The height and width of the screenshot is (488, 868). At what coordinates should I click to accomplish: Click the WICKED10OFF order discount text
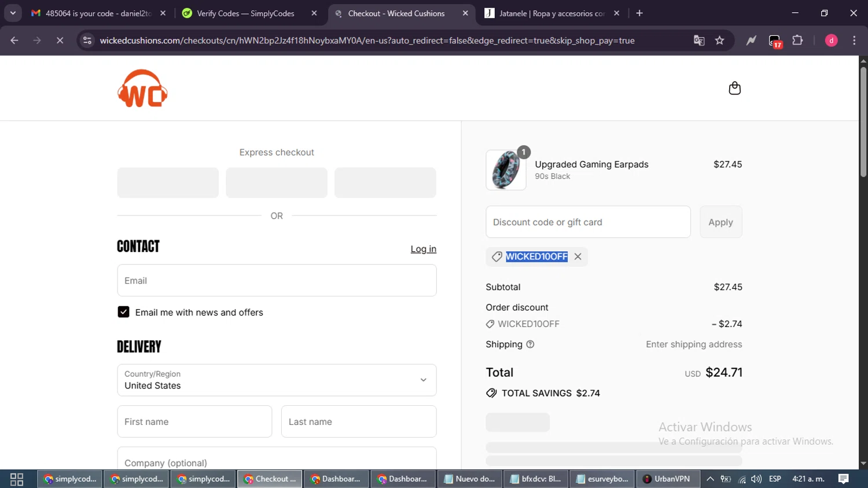[528, 324]
